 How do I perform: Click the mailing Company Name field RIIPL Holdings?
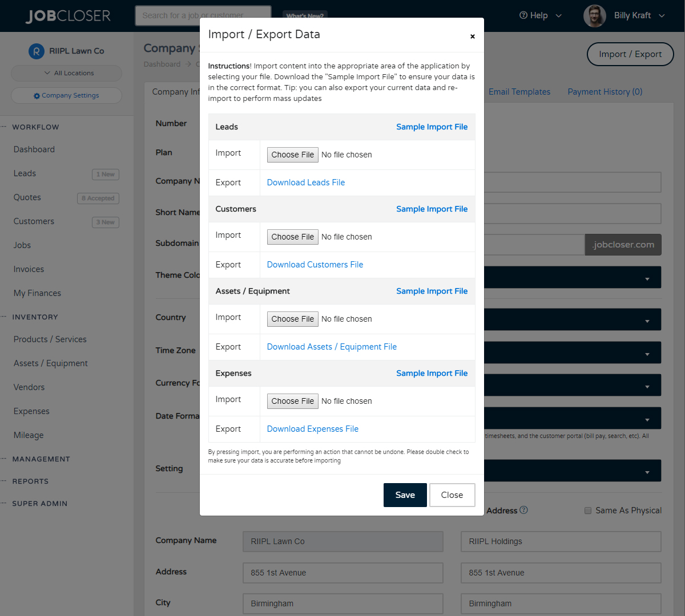click(x=561, y=541)
